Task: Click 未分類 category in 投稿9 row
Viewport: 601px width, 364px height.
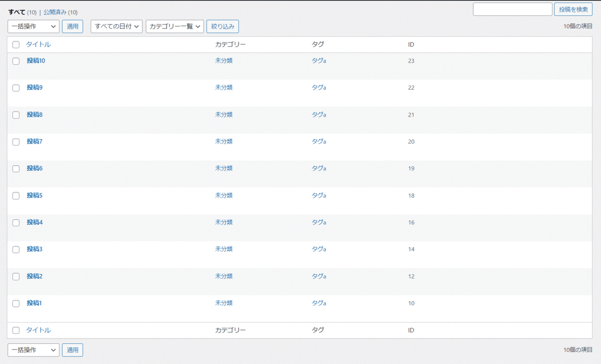Action: (x=224, y=88)
